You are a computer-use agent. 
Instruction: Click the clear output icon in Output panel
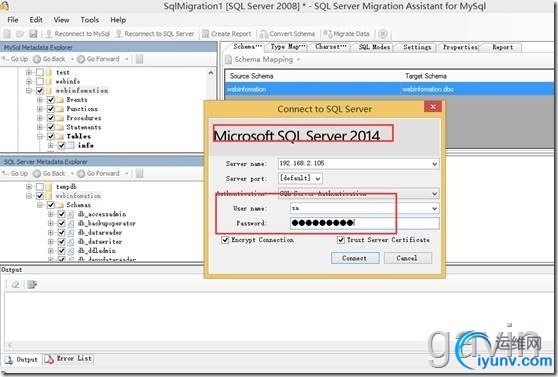[15, 284]
